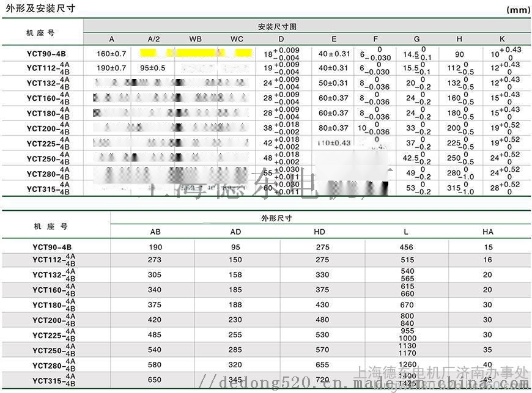Click the (mm) unit label
Image resolution: width=532 pixels, height=393 pixels.
(x=518, y=10)
